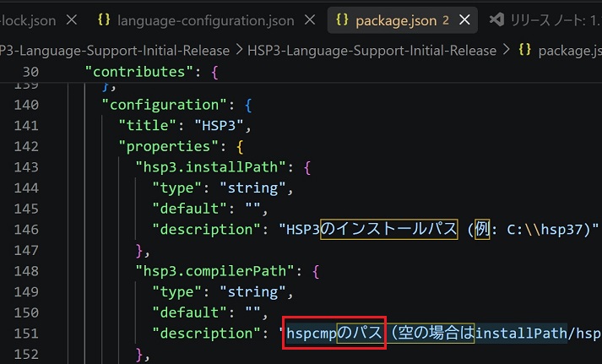Image resolution: width=602 pixels, height=364 pixels.
Task: Open the second HSP3-Language-Support-Initial-Release breadcrumb
Action: click(x=372, y=51)
